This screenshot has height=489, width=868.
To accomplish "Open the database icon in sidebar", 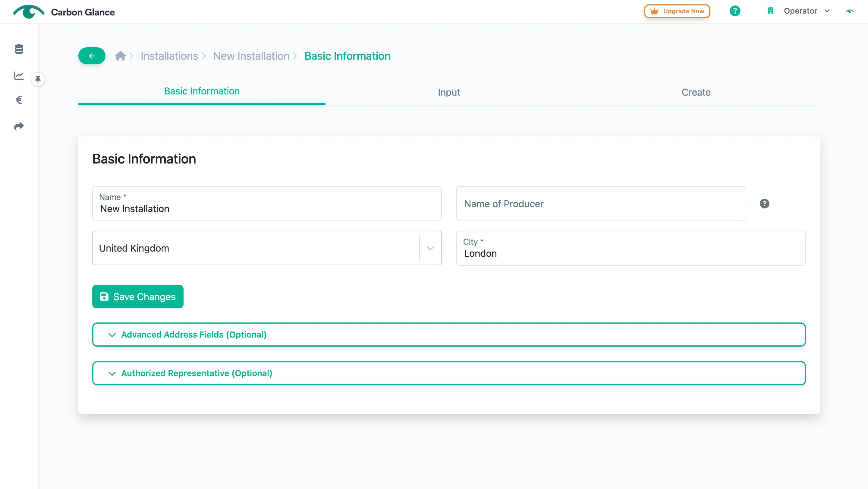I will pos(19,49).
